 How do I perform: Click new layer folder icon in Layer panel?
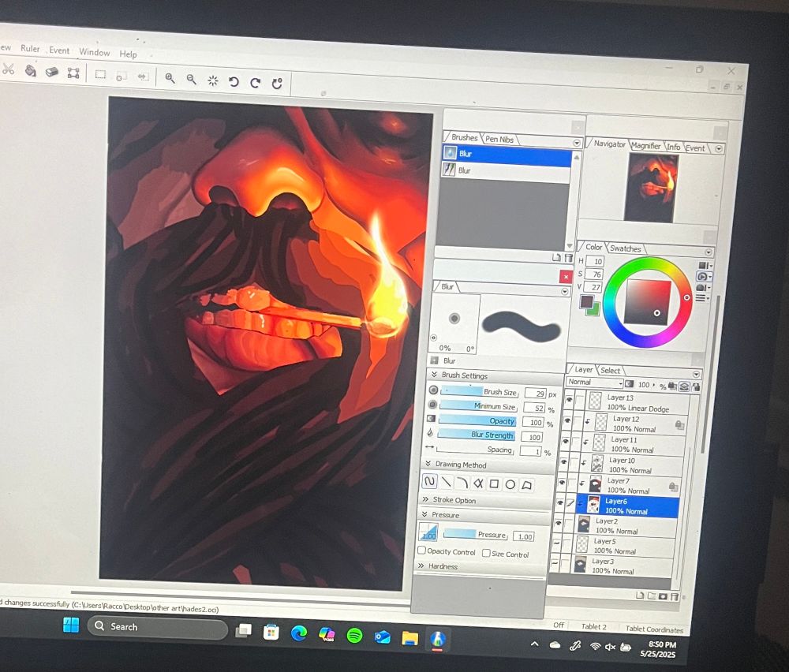point(651,596)
